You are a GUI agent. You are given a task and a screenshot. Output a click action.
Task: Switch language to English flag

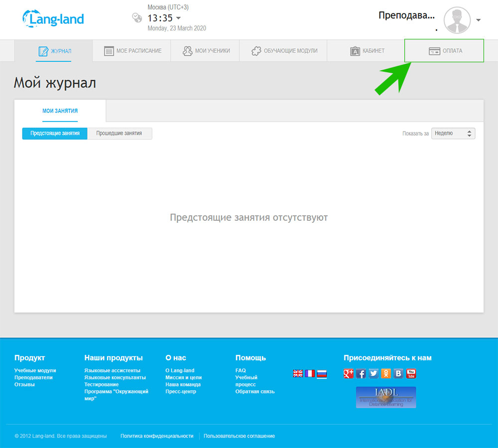pos(298,373)
